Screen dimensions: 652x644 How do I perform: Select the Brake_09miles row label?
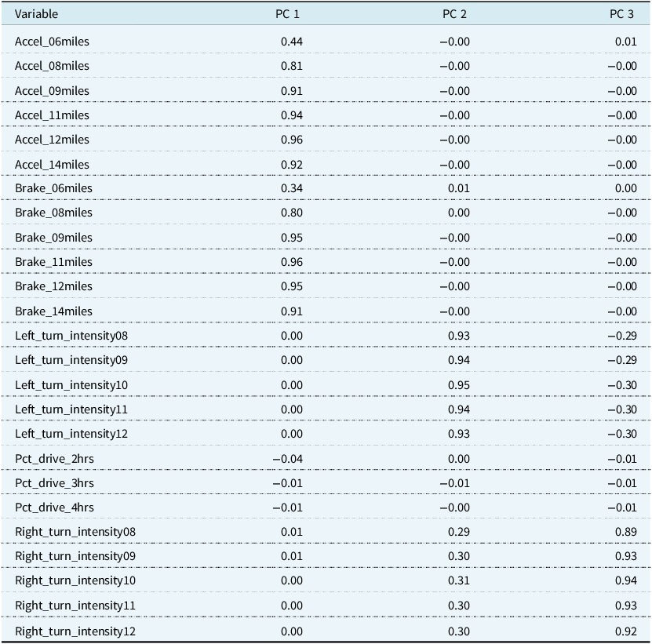tap(53, 238)
